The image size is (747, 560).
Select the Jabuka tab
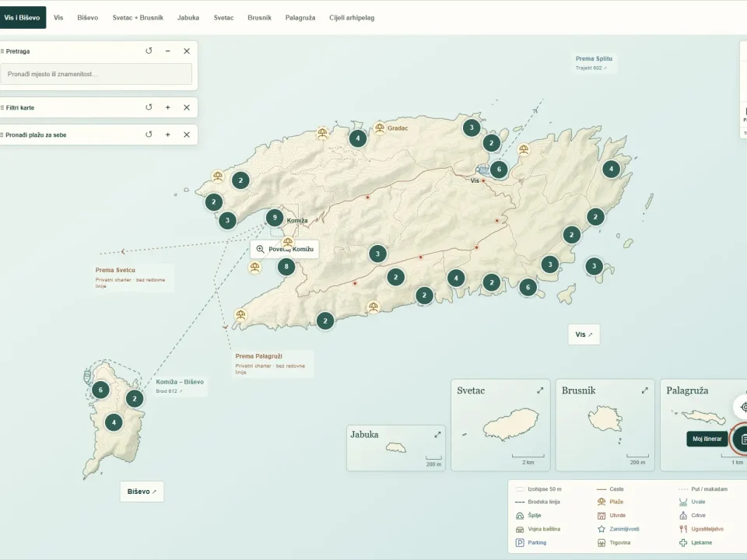(x=188, y=18)
